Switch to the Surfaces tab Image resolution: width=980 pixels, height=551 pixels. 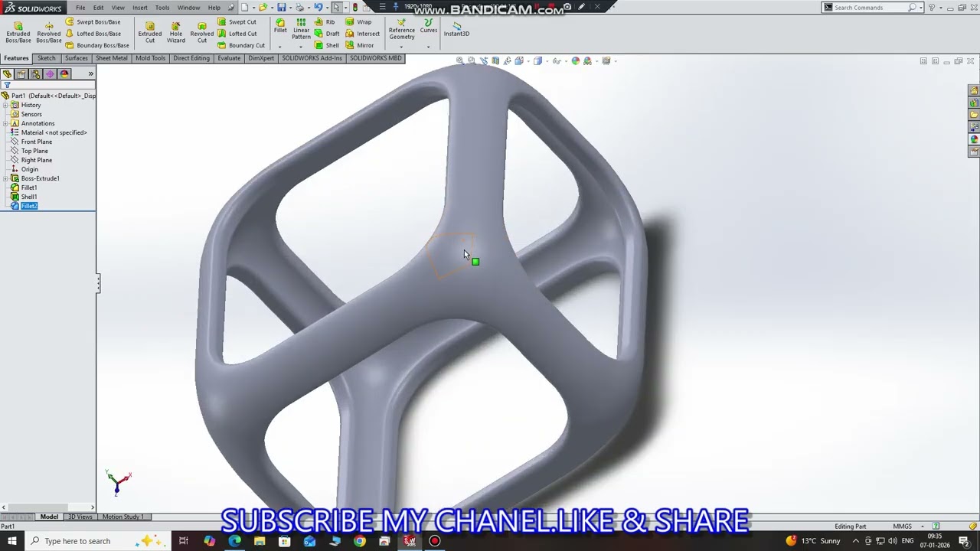tap(76, 58)
